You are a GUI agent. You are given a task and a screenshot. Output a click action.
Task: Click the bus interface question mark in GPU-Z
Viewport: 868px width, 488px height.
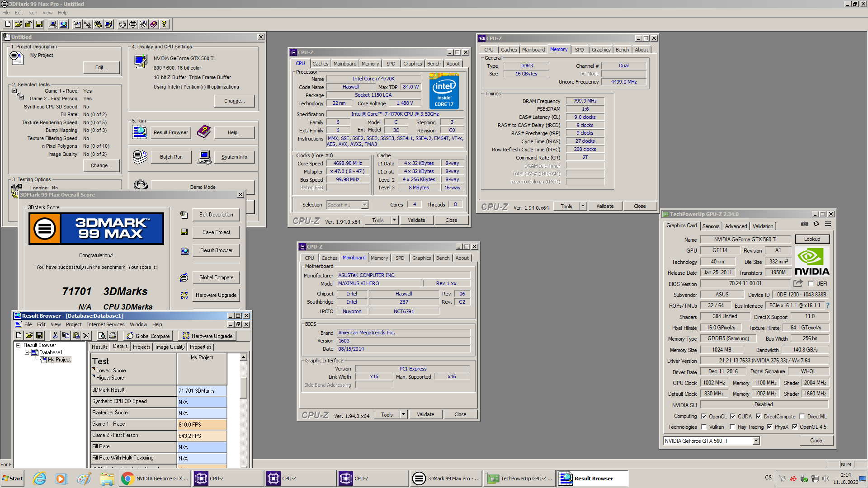coord(828,306)
